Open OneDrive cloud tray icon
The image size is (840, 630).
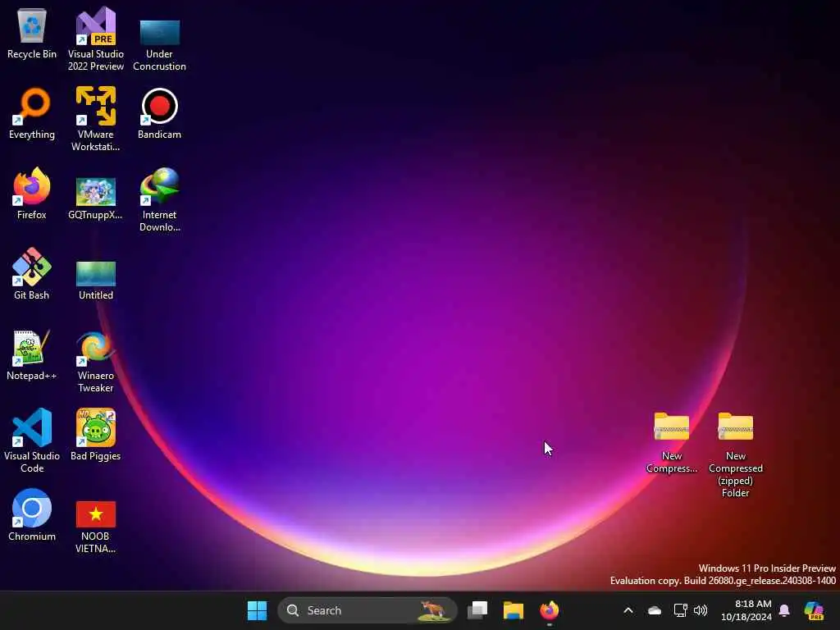(x=654, y=610)
